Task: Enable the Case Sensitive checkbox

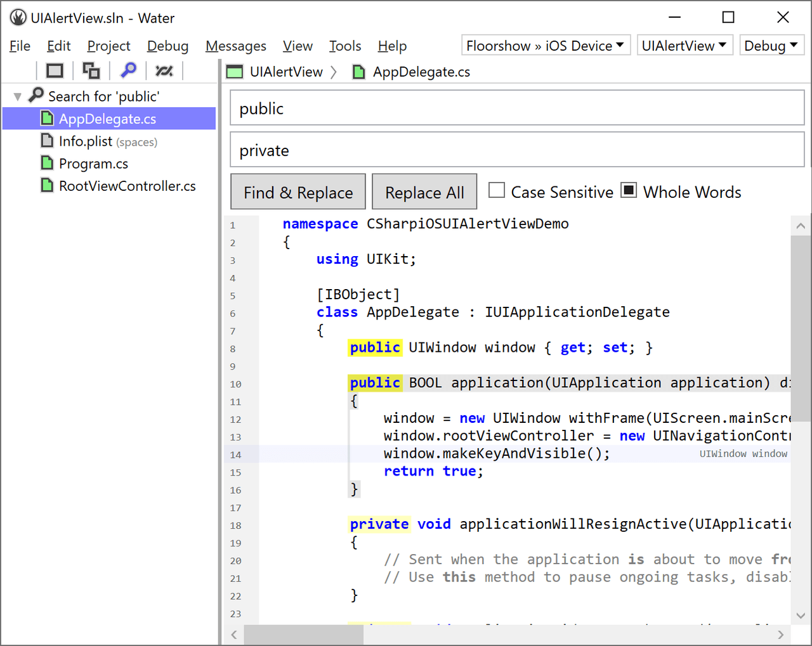Action: [x=497, y=190]
